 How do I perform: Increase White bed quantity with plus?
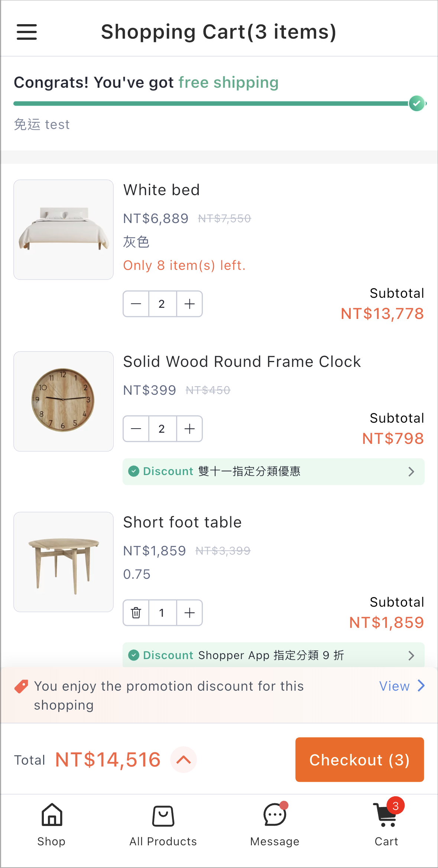pos(189,304)
